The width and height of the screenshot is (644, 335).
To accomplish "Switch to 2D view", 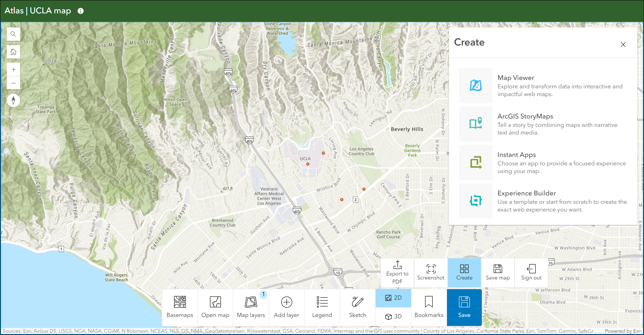I will tap(393, 298).
